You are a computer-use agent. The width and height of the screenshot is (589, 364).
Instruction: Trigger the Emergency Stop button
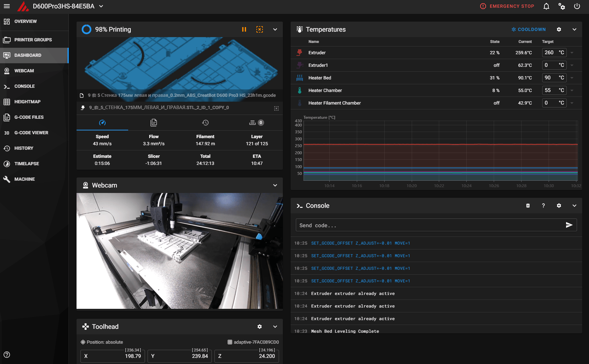tap(507, 6)
